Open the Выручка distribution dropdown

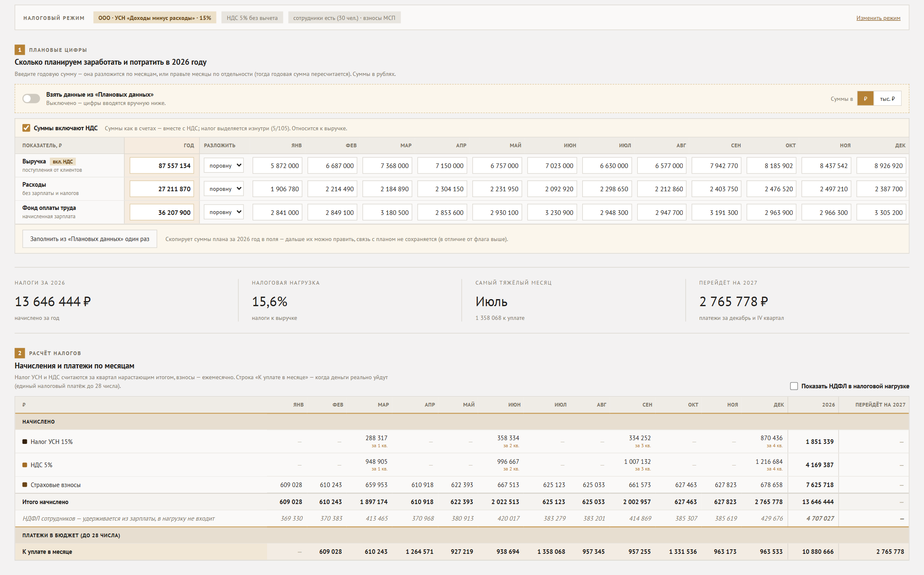(x=224, y=166)
